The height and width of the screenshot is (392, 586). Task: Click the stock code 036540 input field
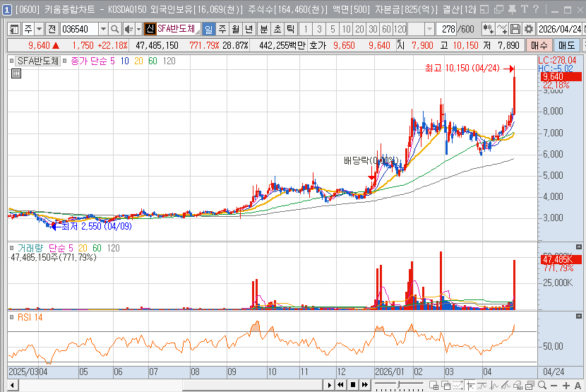tap(79, 29)
